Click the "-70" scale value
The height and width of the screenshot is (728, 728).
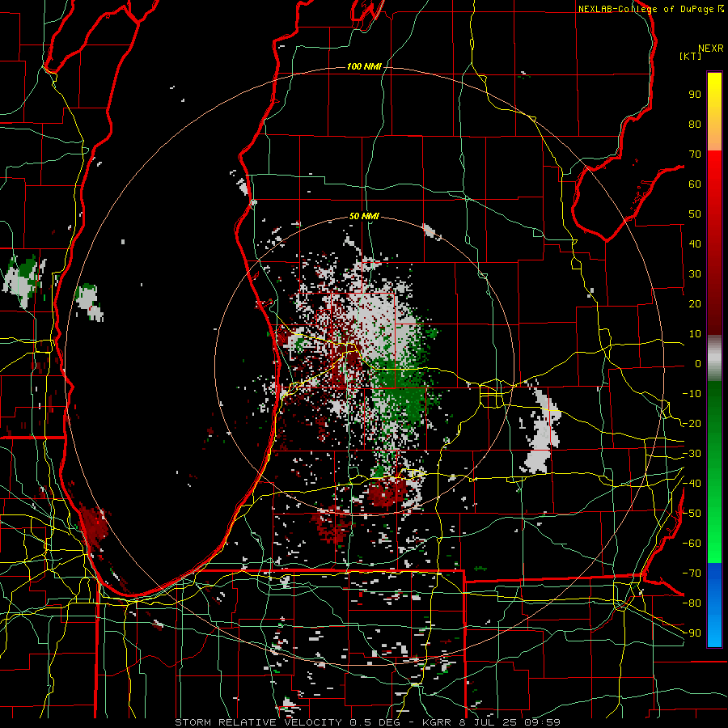coord(692,574)
